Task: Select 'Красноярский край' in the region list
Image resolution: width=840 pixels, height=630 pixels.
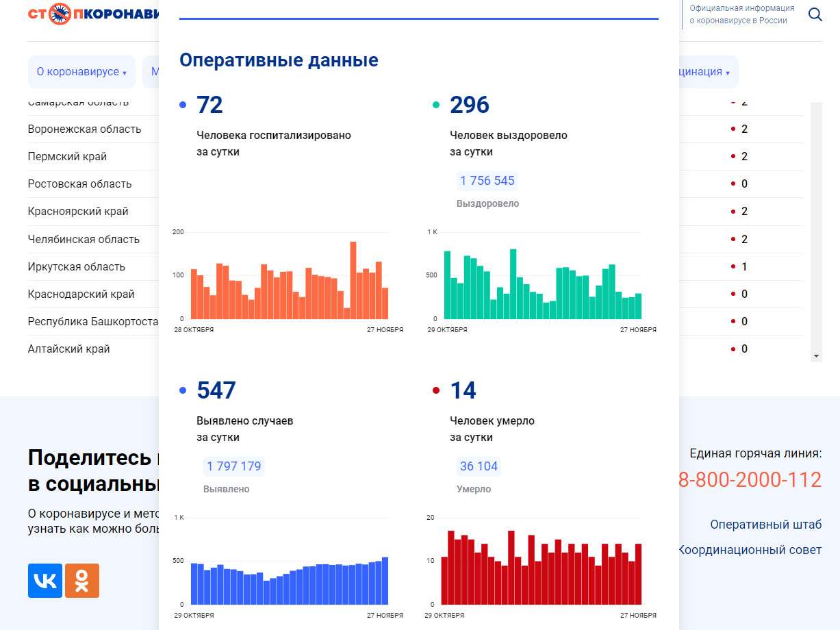Action: tap(78, 212)
